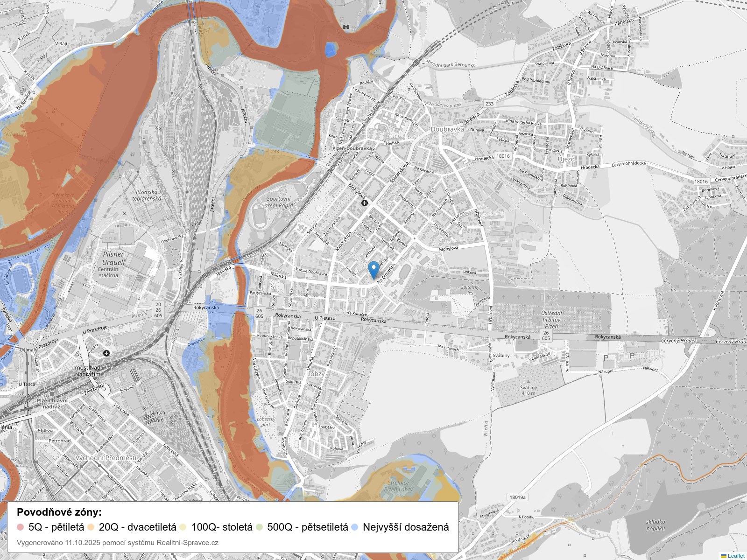The height and width of the screenshot is (560, 747).
Task: Open the Leaflet attribution link
Action: click(736, 556)
